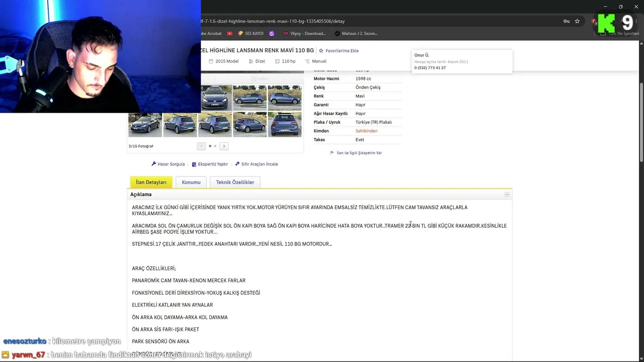
Task: Click the Takas value Evet
Action: [360, 140]
